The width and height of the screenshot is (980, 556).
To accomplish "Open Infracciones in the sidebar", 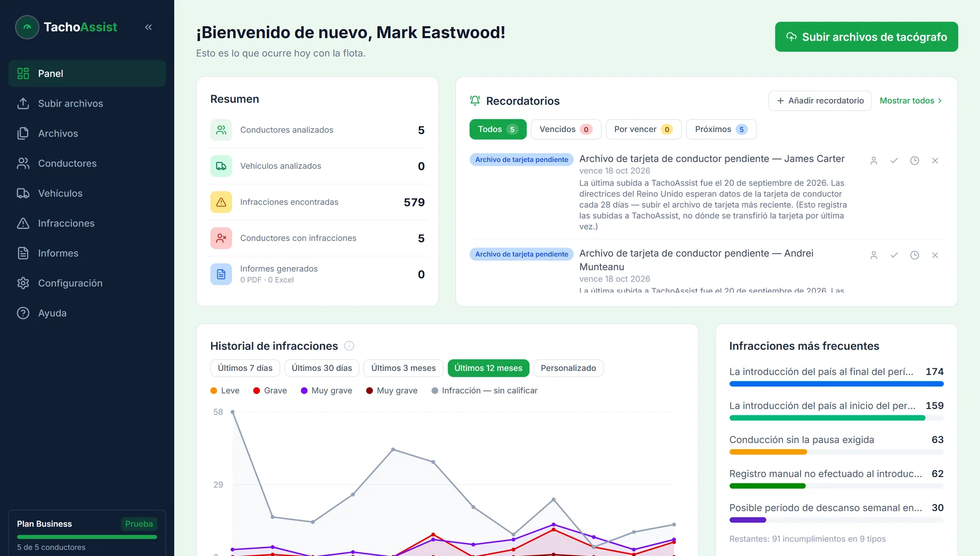I will pos(87,223).
